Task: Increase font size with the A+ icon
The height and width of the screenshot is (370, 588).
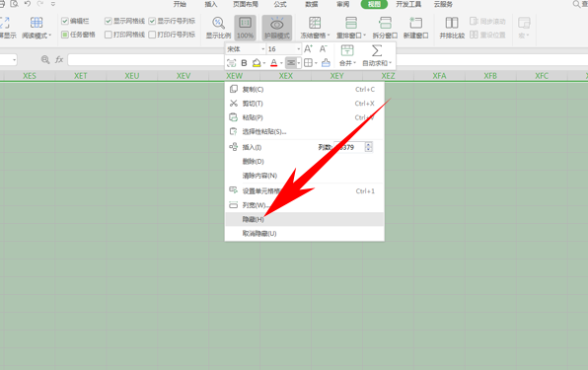Action: (x=308, y=49)
